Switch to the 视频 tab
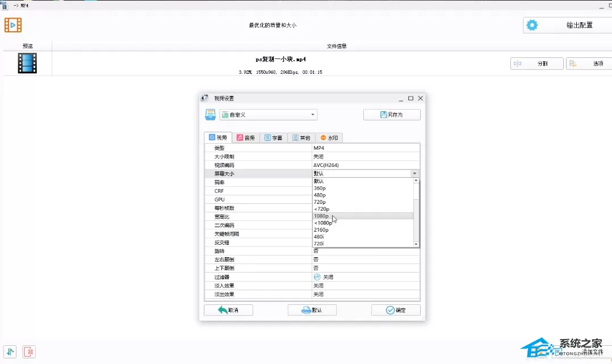The width and height of the screenshot is (612, 364). pyautogui.click(x=218, y=137)
